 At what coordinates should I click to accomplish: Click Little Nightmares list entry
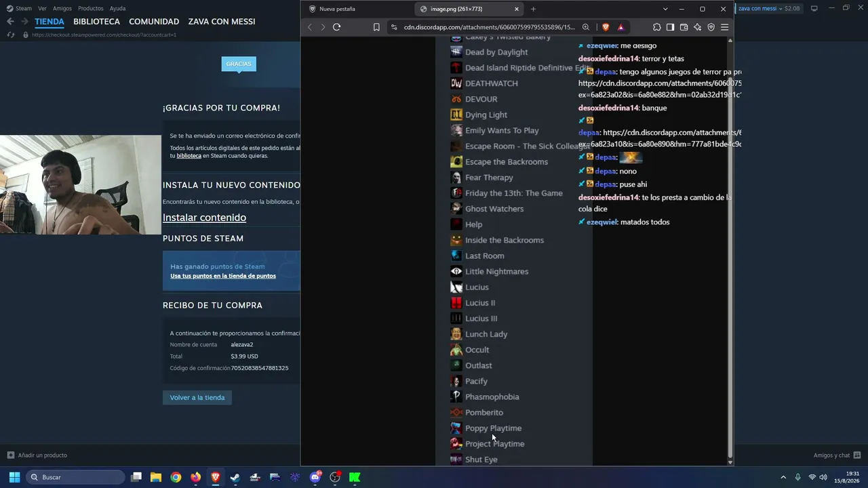coord(496,272)
